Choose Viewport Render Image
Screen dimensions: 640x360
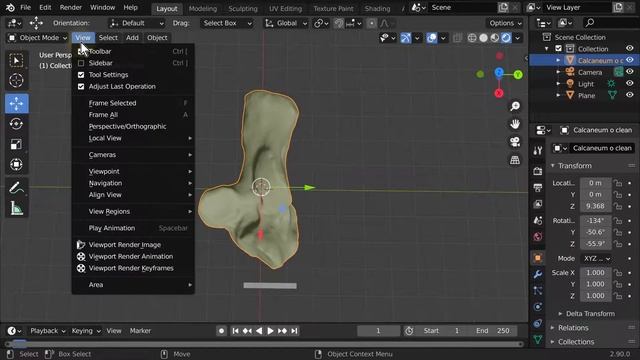(133, 245)
